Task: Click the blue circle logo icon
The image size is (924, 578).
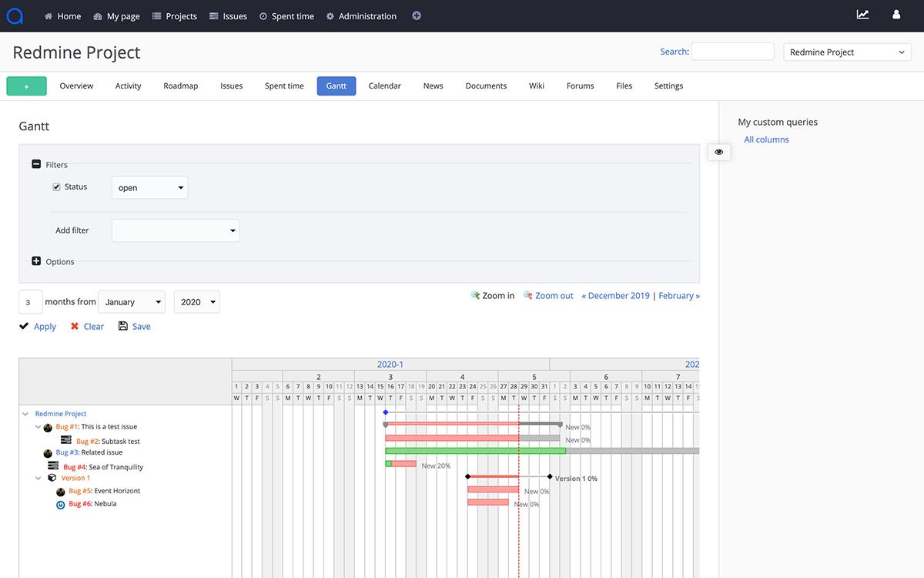Action: point(15,16)
